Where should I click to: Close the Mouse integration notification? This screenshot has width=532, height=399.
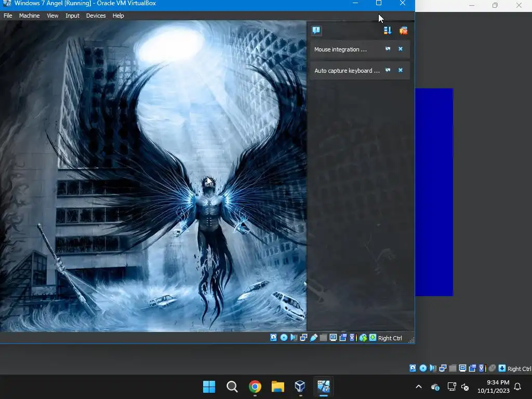tap(401, 49)
